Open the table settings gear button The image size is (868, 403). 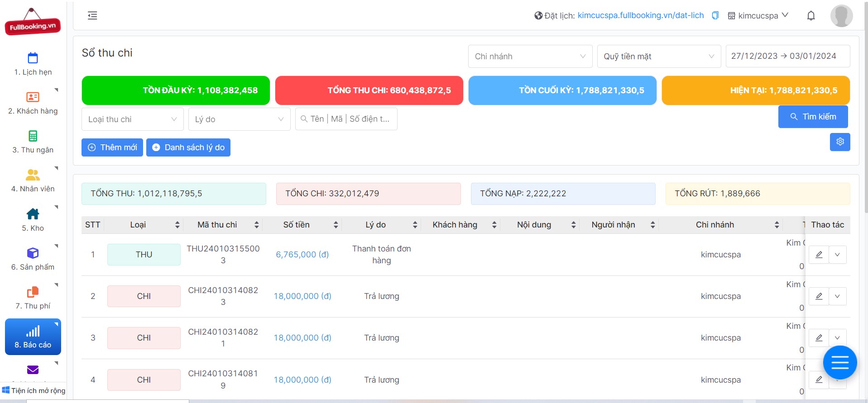[x=840, y=142]
